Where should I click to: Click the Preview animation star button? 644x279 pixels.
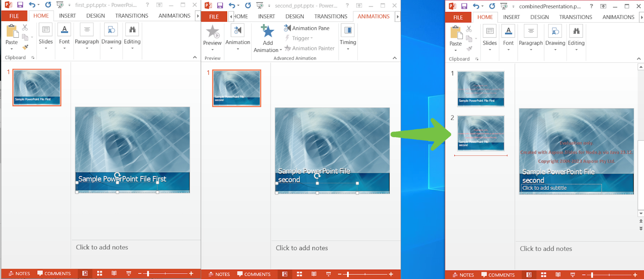[x=213, y=32]
